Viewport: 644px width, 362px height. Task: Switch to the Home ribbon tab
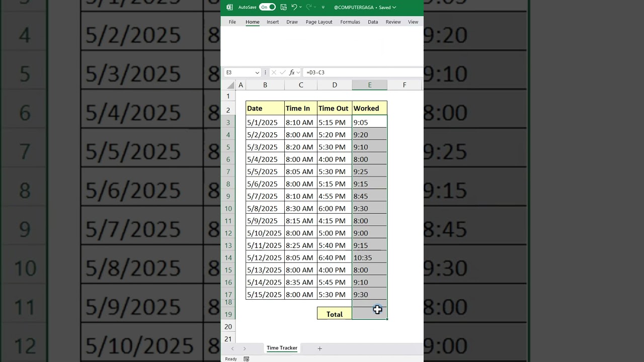click(x=253, y=22)
